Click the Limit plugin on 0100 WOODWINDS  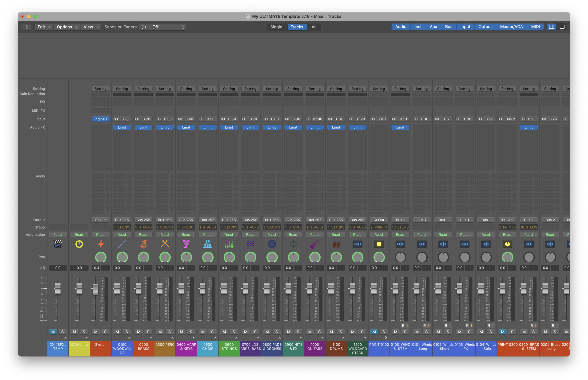(122, 127)
